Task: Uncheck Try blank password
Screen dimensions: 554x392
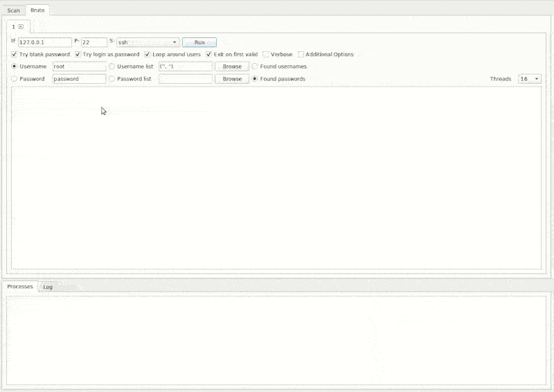Action: (x=15, y=54)
